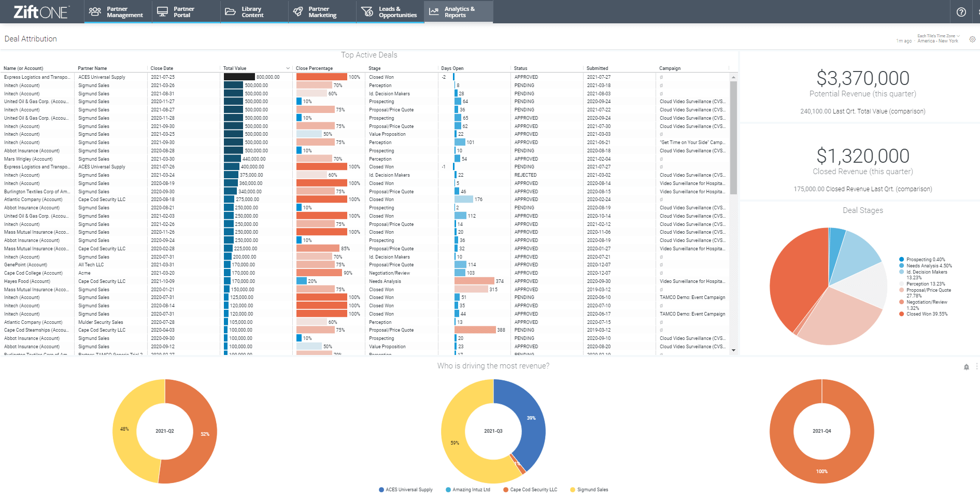Open Partner Marketing menu
This screenshot has width=980, height=498.
(x=322, y=12)
